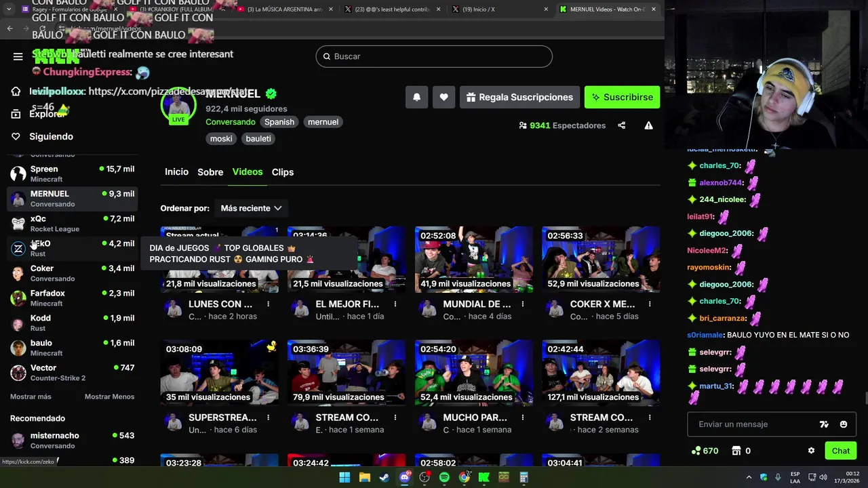Open Vector channel in following list
Image resolution: width=868 pixels, height=488 pixels.
click(x=73, y=373)
